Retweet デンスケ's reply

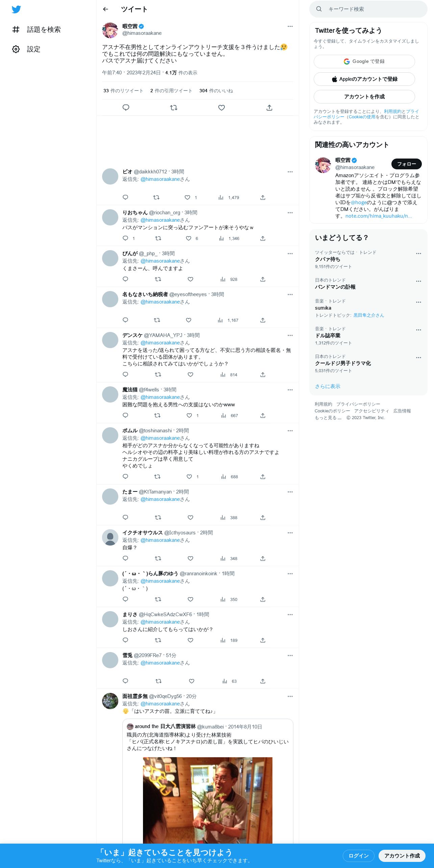pyautogui.click(x=158, y=375)
